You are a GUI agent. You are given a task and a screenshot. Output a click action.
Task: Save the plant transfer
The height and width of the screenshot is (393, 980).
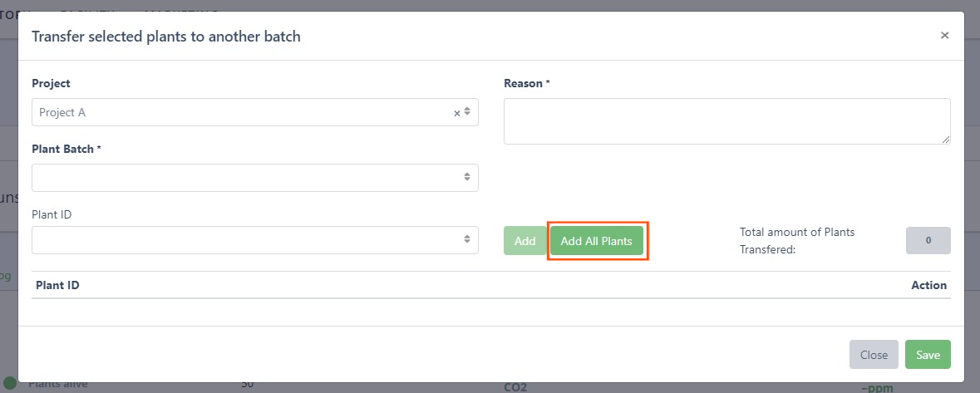click(928, 355)
